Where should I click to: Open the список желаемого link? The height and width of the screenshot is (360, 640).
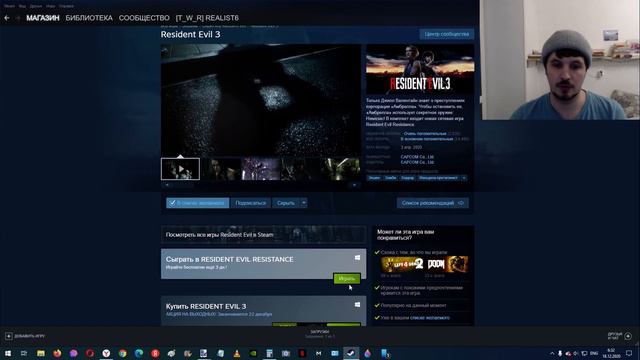click(429, 318)
